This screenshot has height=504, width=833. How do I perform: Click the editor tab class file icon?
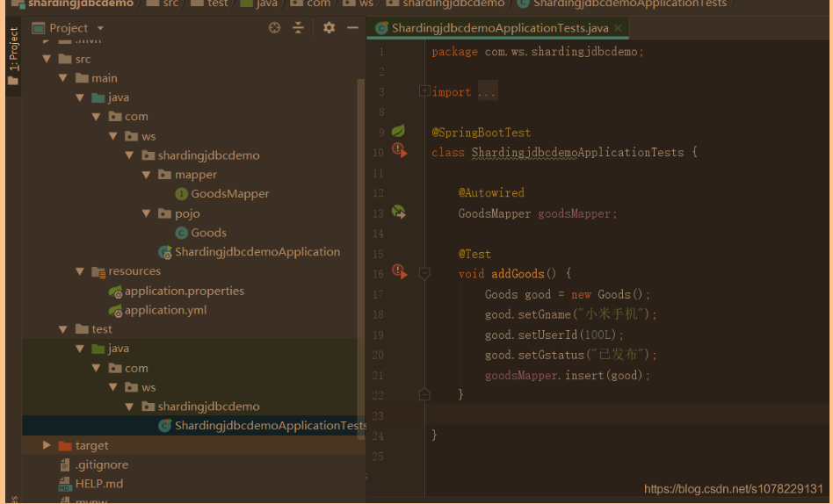point(381,28)
